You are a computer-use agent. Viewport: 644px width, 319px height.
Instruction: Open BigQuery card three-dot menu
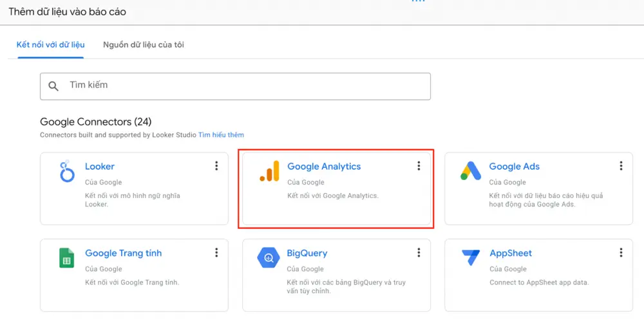tap(419, 253)
